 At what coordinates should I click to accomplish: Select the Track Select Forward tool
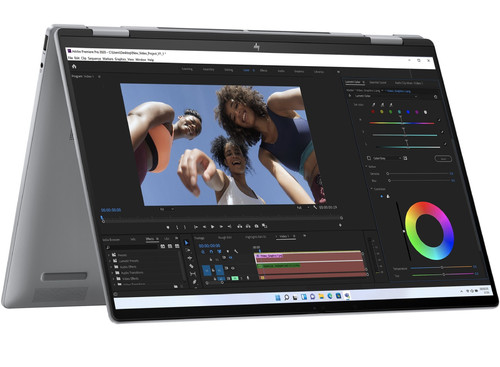coord(188,250)
